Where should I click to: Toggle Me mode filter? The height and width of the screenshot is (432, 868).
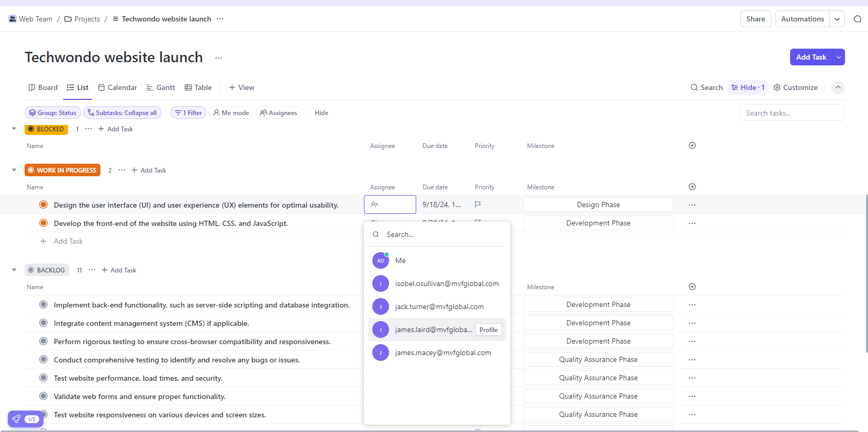[231, 113]
